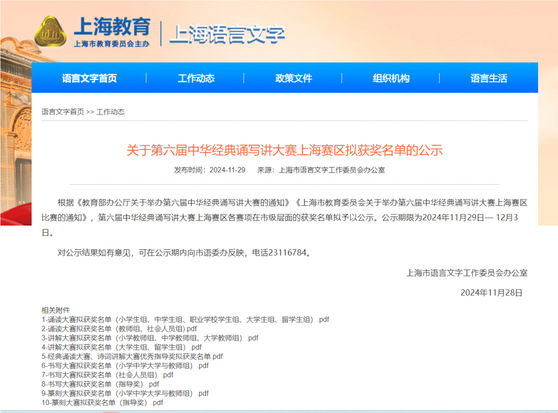558x413 pixels.
Task: Open attachment 9 篆刻大赛 小学中学大学与教师组 pdf
Action: point(125,393)
